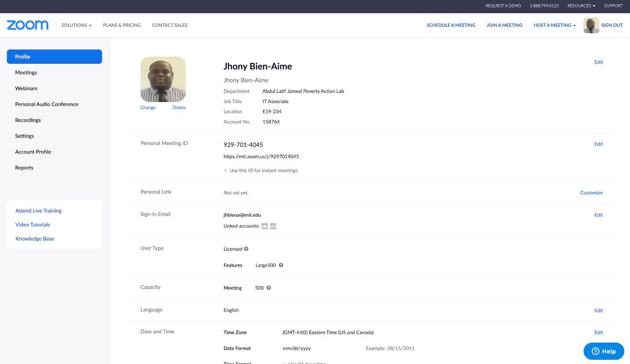Screen dimensions: 630x364
Task: Click the IT Associate job title
Action: (x=275, y=102)
